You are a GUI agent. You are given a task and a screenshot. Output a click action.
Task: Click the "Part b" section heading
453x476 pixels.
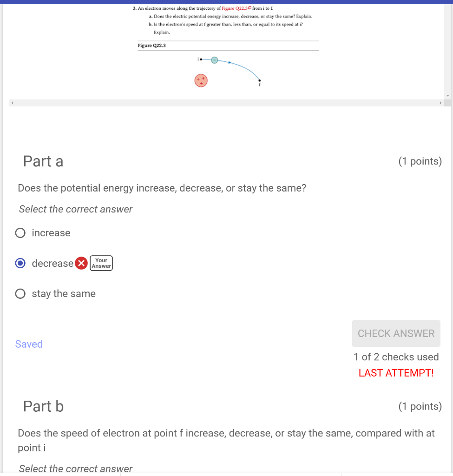tap(43, 406)
